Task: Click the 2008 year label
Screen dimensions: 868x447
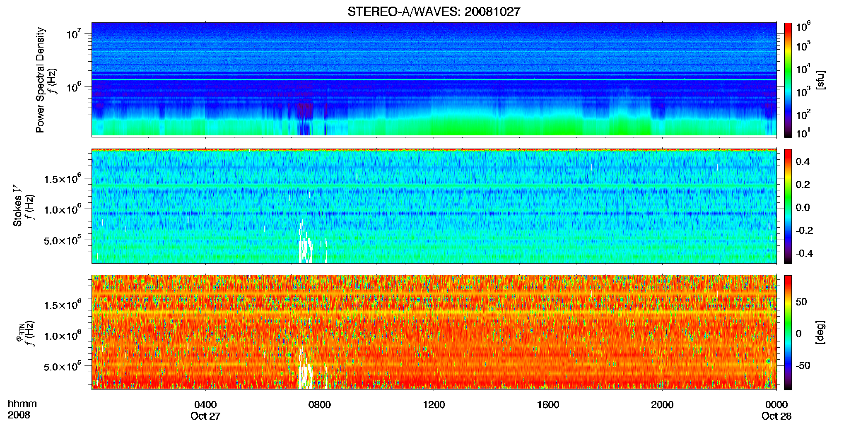Action: [x=19, y=415]
